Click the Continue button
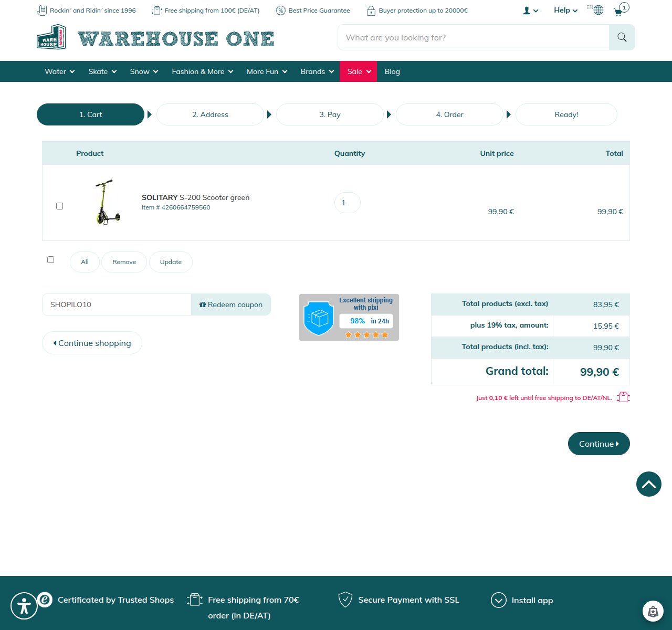The image size is (672, 630). point(598,444)
